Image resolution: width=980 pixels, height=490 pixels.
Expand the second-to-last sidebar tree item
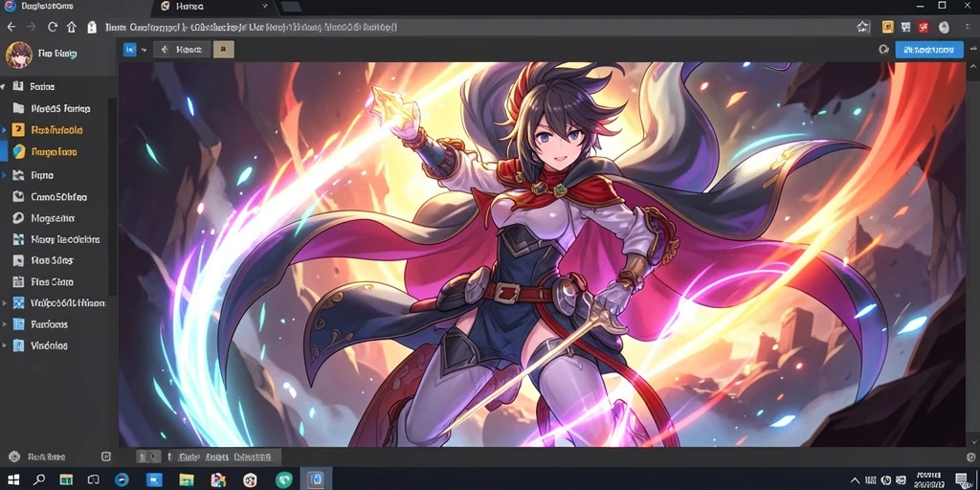point(5,323)
